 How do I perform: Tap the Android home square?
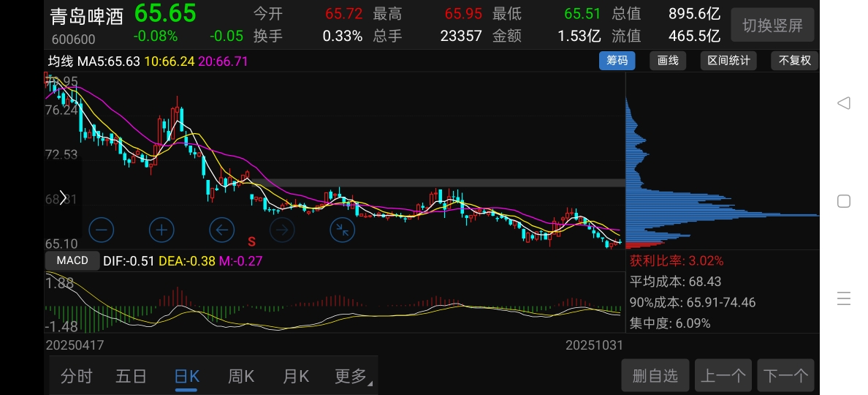pyautogui.click(x=844, y=201)
